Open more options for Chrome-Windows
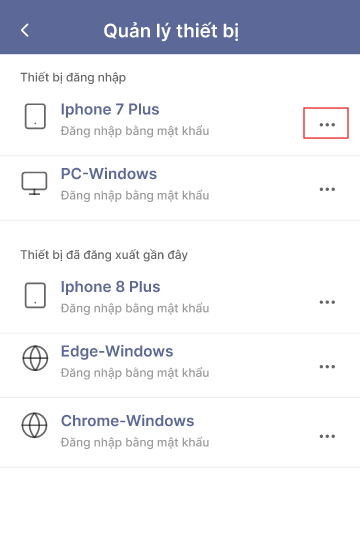Viewport: 360px width, 547px height. click(327, 436)
